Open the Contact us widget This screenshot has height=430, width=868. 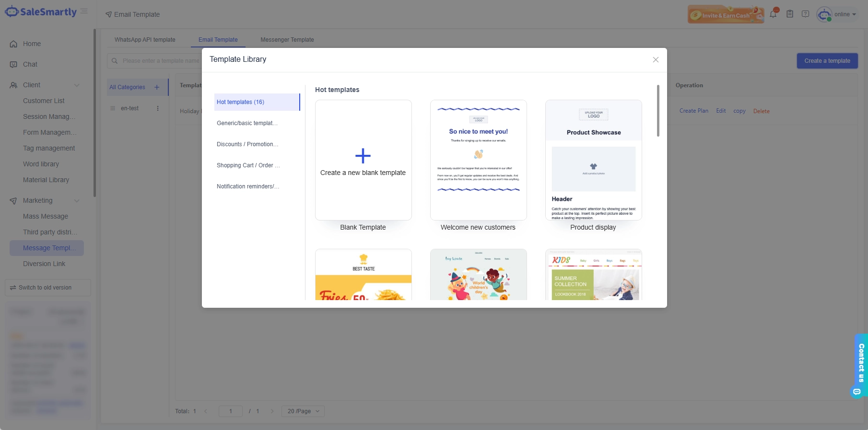coord(860,365)
